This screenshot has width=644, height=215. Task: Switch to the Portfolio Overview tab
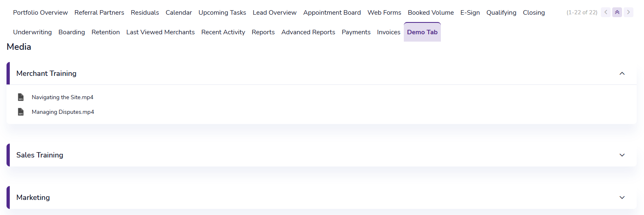[x=40, y=13]
